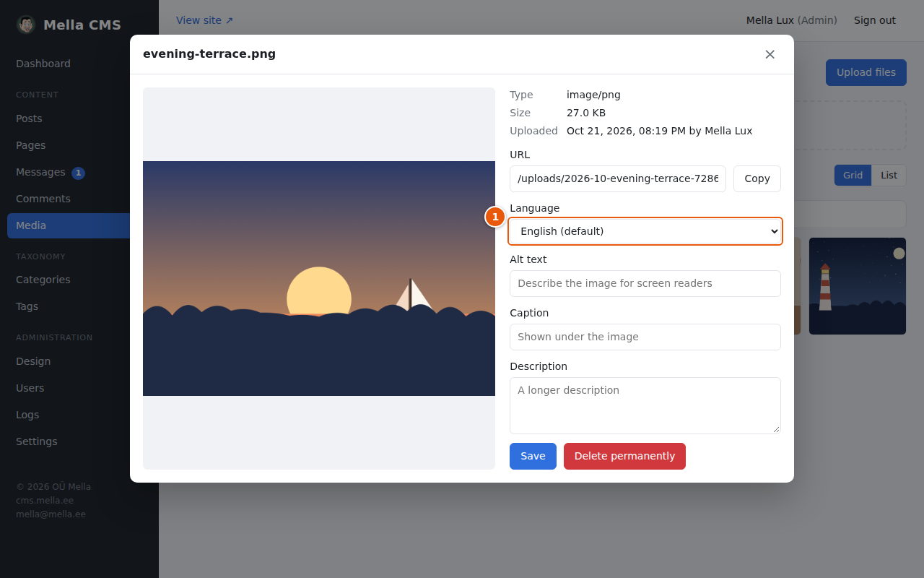924x578 pixels.
Task: Click mella@mella.ee in footer
Action: [51, 514]
